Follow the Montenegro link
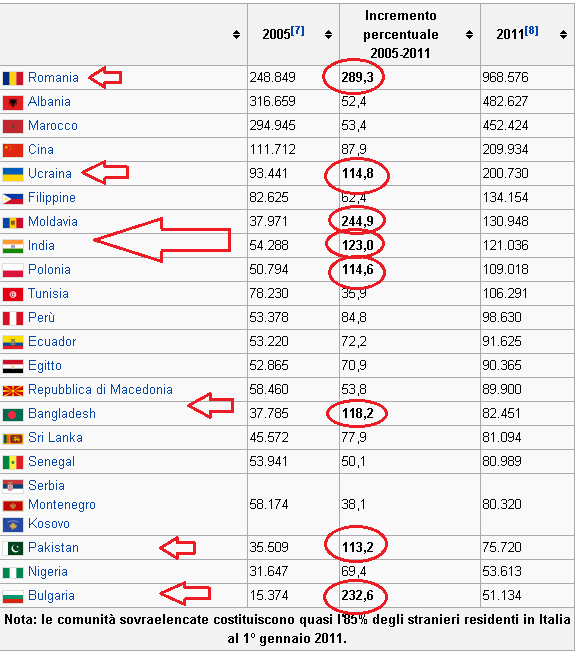This screenshot has width=578, height=652. (62, 505)
